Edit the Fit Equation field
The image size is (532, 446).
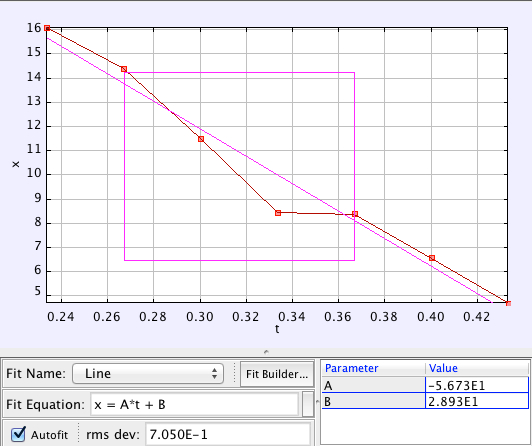click(x=194, y=404)
